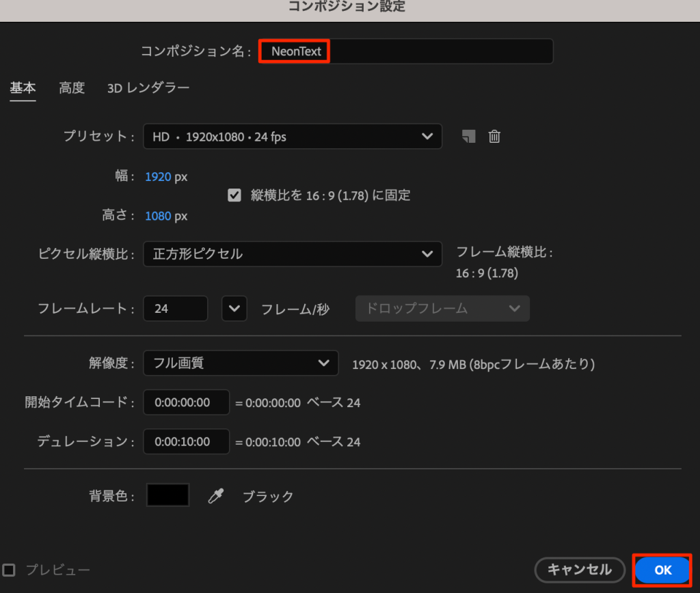Screen dimensions: 700x593
Task: Toggle lock aspect ratio 16:9 checkbox
Action: click(x=234, y=195)
